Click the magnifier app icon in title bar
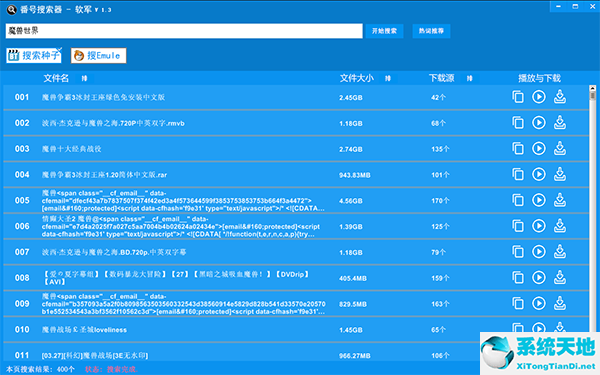 (12, 10)
